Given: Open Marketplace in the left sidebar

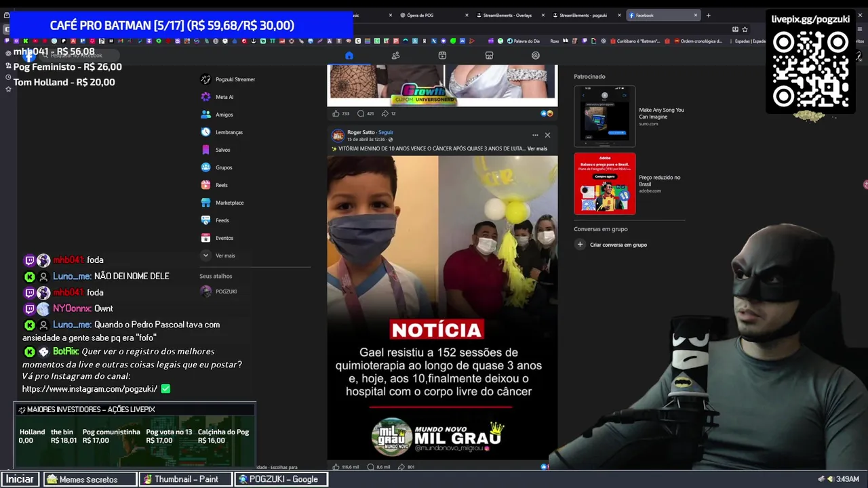Looking at the screenshot, I should point(222,203).
